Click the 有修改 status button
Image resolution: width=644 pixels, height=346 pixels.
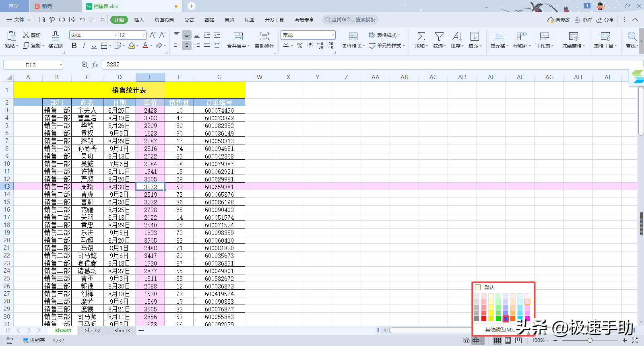tap(559, 20)
